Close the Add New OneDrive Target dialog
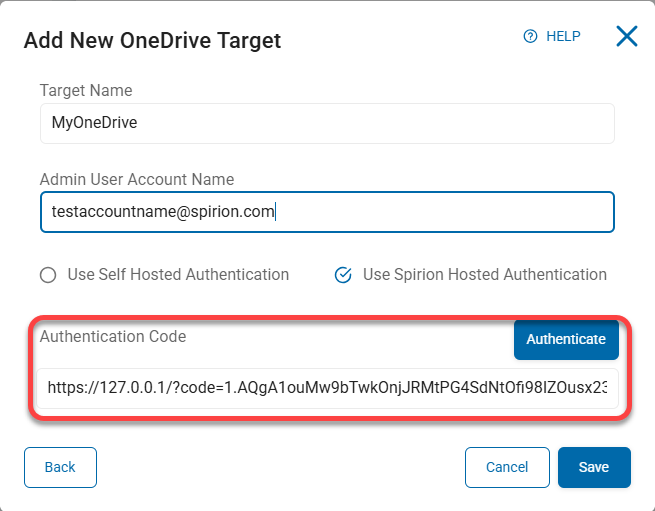 pyautogui.click(x=627, y=37)
